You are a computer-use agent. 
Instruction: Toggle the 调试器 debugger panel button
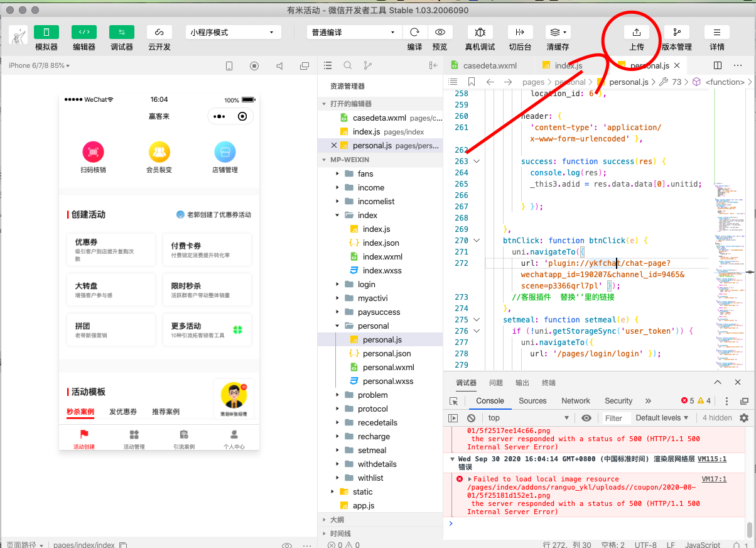point(122,32)
